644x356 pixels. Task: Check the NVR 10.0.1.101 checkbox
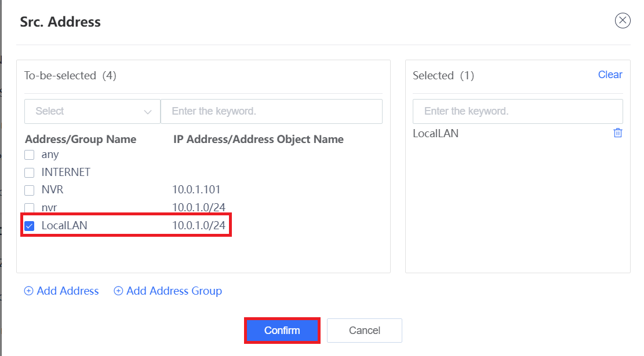pyautogui.click(x=29, y=190)
